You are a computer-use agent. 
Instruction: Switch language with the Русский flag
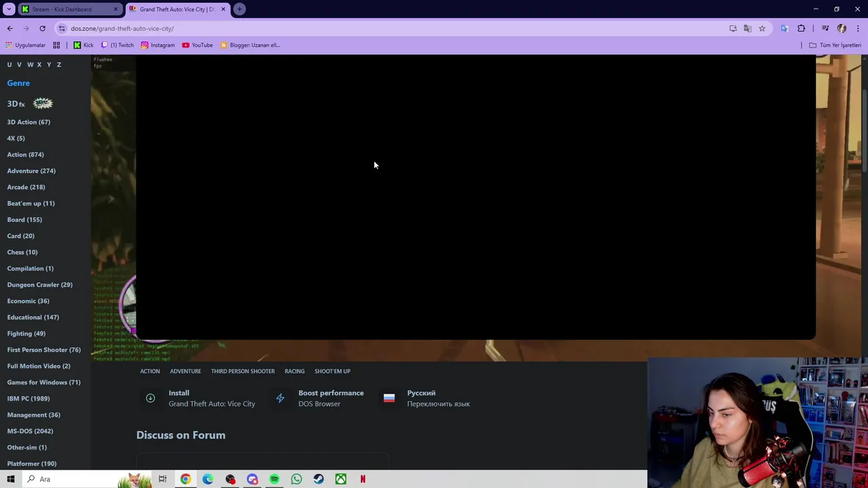[x=426, y=399]
